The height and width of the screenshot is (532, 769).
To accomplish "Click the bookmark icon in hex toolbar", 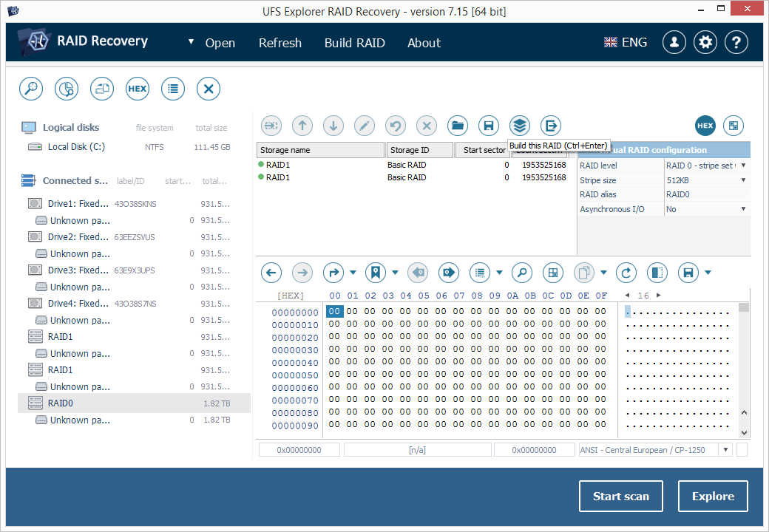I will (x=376, y=273).
